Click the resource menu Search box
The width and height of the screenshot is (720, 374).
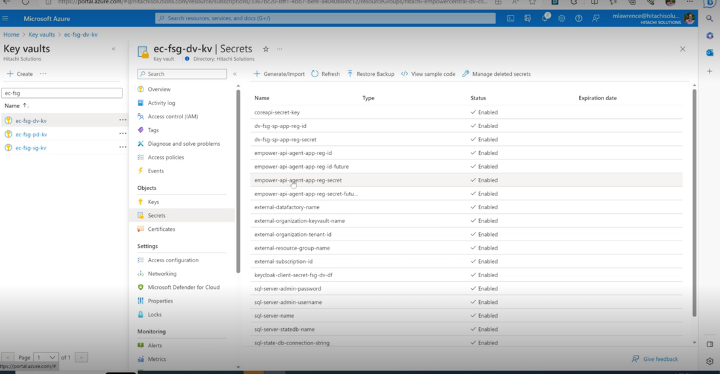click(x=182, y=74)
